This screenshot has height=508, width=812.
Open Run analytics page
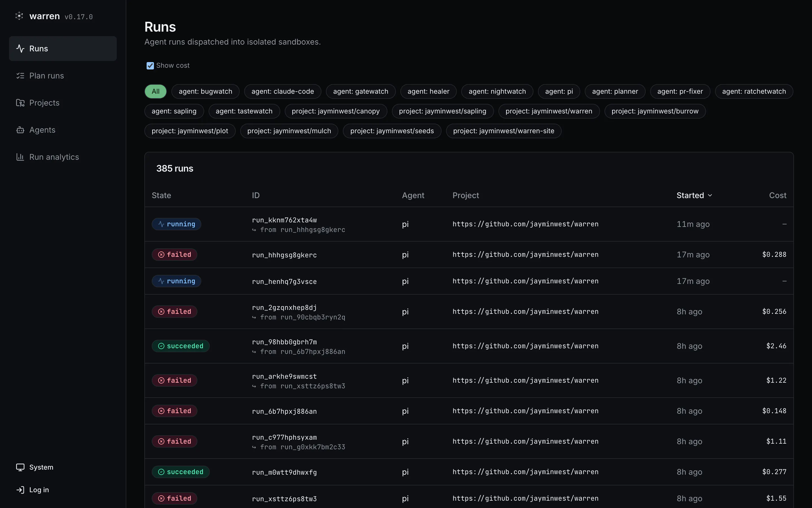[63, 157]
